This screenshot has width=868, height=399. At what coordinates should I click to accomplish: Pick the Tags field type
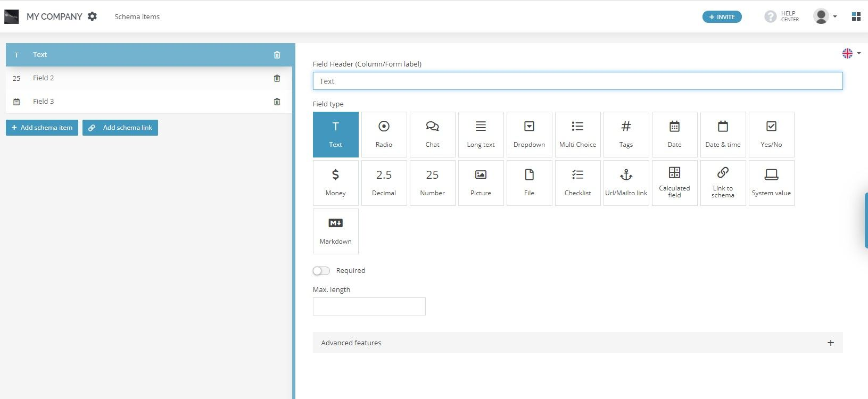point(626,135)
